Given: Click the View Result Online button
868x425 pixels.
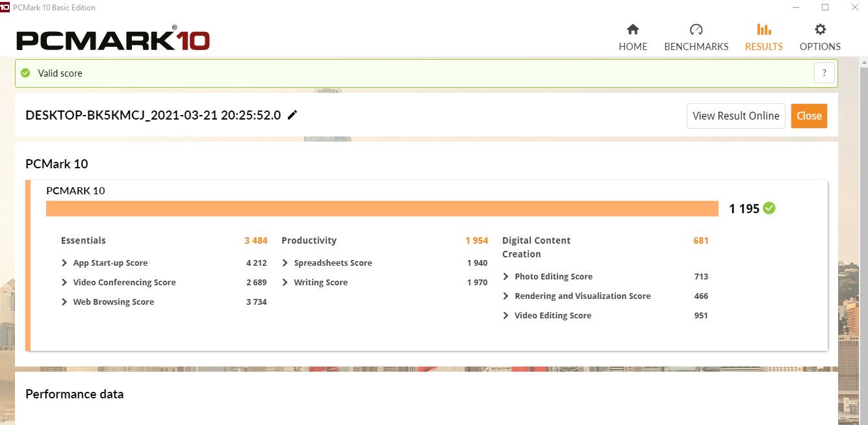Looking at the screenshot, I should point(735,116).
